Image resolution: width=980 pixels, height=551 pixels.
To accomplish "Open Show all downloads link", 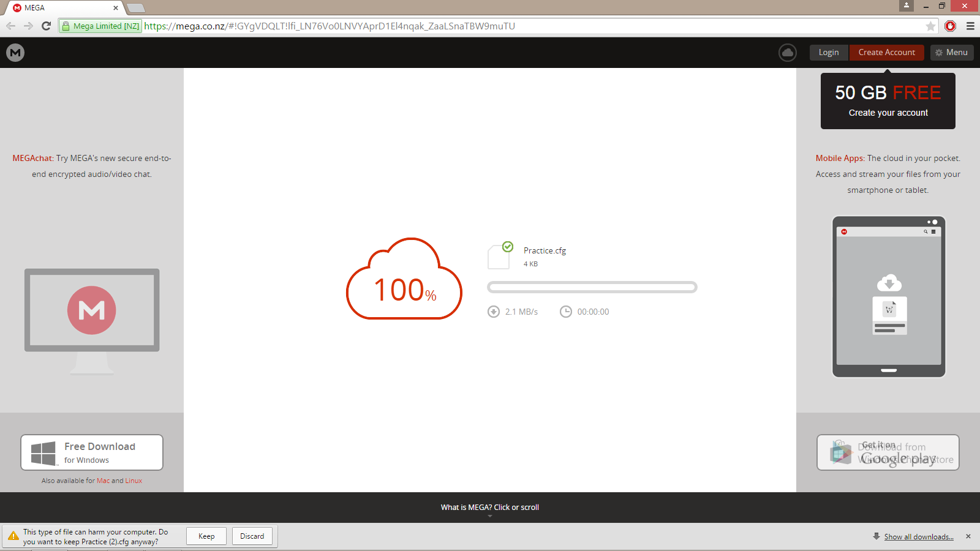I will coord(919,537).
